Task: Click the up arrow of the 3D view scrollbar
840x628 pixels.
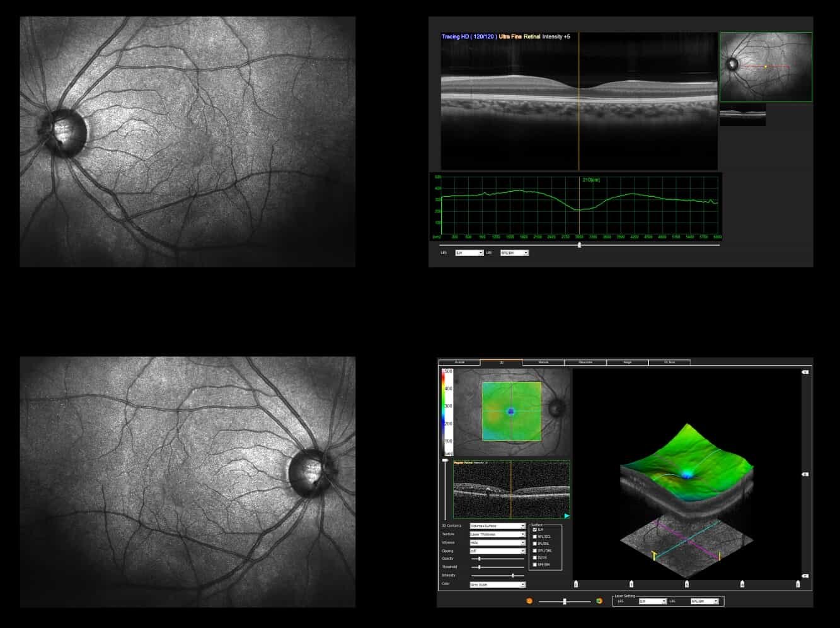Action: pyautogui.click(x=806, y=371)
